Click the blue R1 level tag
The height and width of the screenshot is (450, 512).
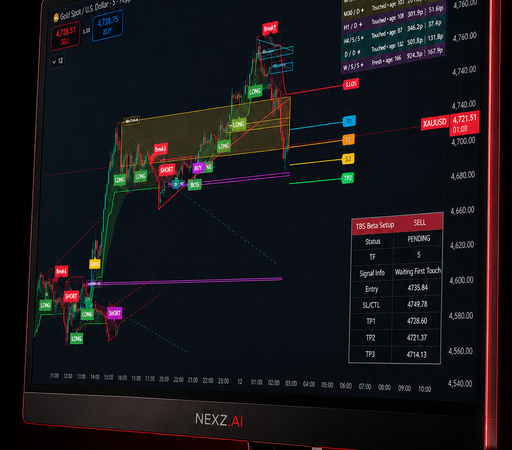click(349, 121)
